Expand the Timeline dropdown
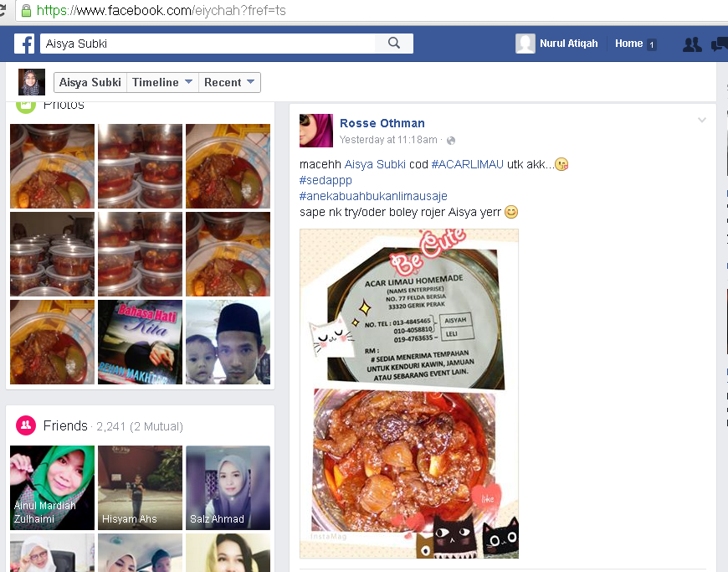 163,82
